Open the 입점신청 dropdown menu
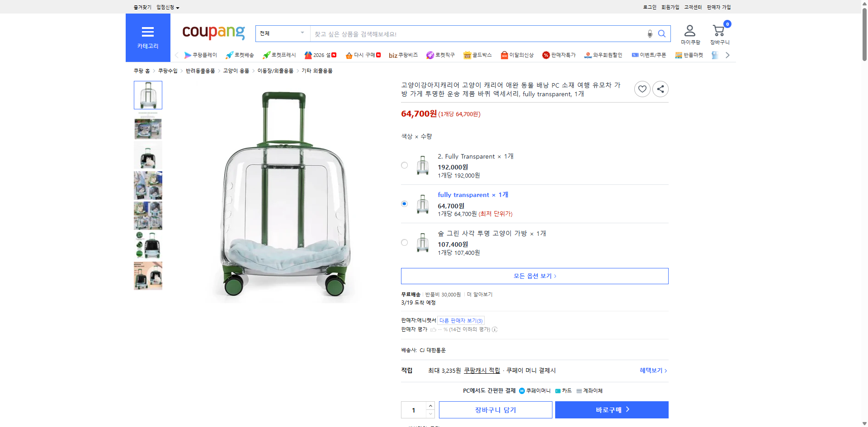This screenshot has height=427, width=868. pos(166,7)
